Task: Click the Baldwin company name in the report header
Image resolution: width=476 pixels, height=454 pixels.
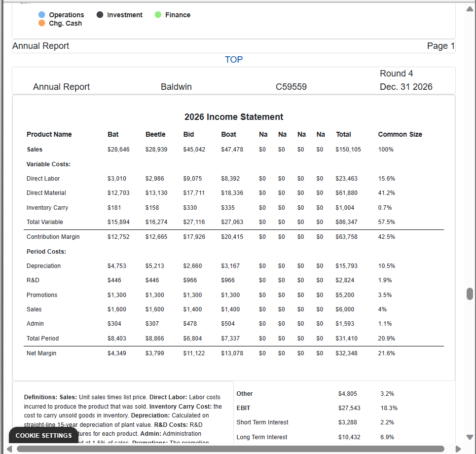Action: [176, 86]
